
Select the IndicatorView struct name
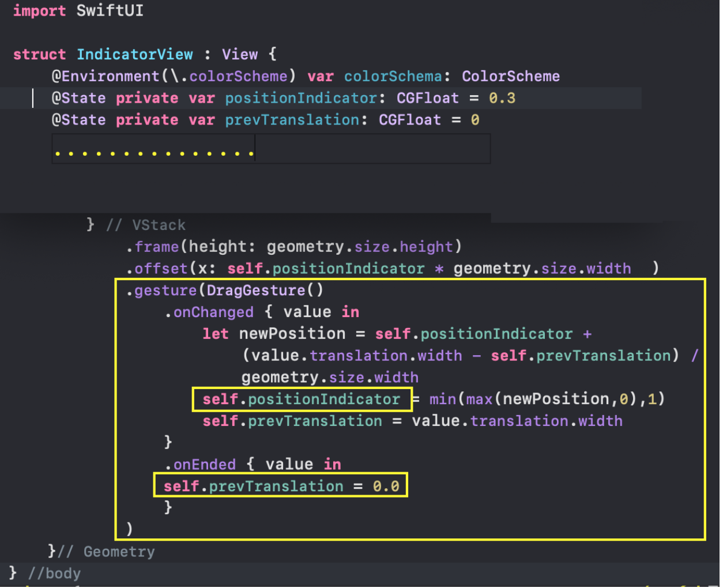point(135,54)
